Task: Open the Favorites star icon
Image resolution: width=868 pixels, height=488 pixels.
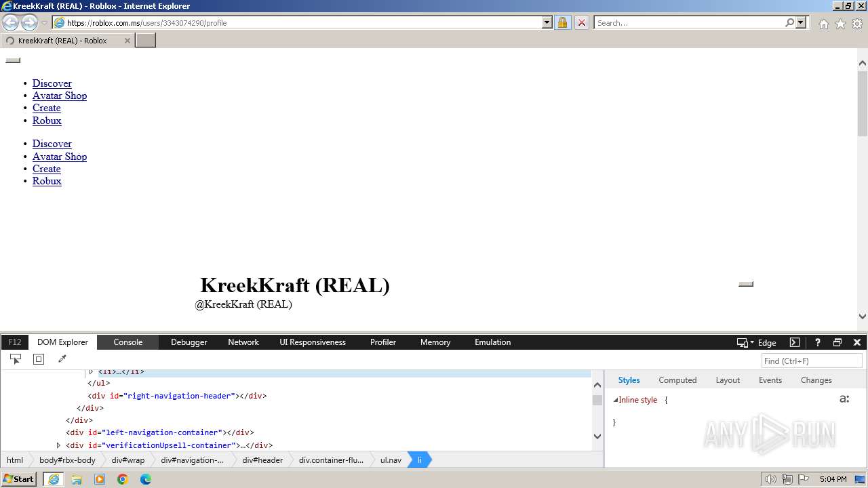Action: (840, 24)
